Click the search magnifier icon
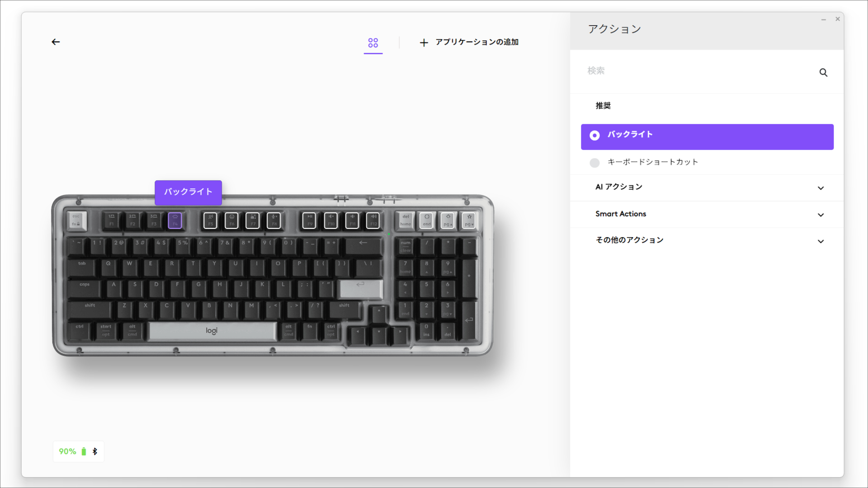Viewport: 868px width, 488px height. (823, 73)
